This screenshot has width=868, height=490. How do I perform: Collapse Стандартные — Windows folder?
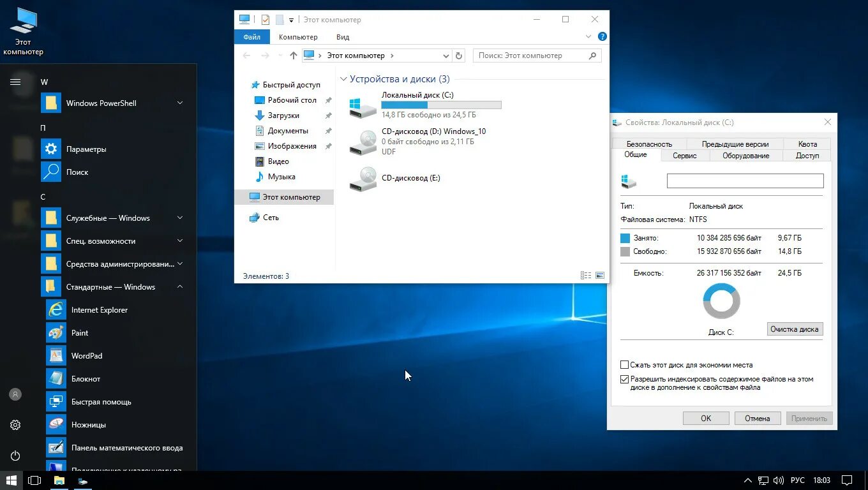coord(115,286)
